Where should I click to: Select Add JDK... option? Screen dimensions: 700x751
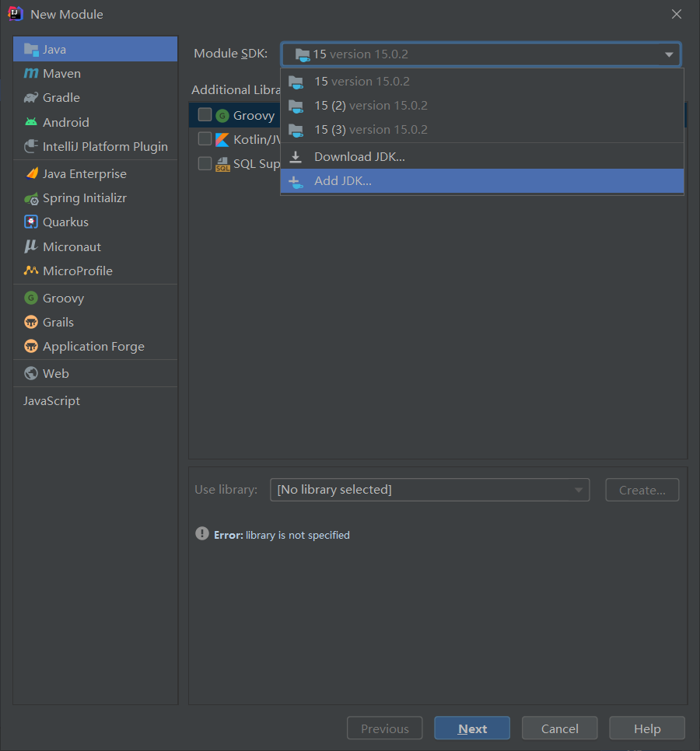pos(482,181)
